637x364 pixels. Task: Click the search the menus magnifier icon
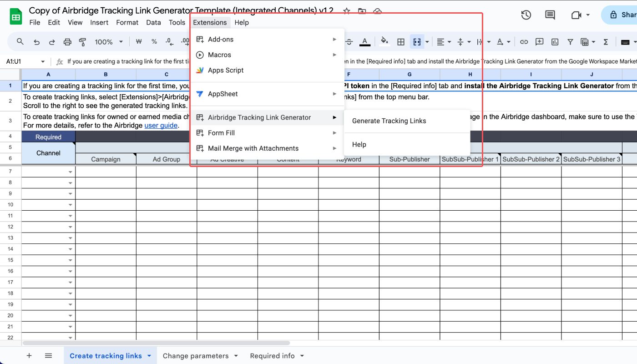click(20, 42)
